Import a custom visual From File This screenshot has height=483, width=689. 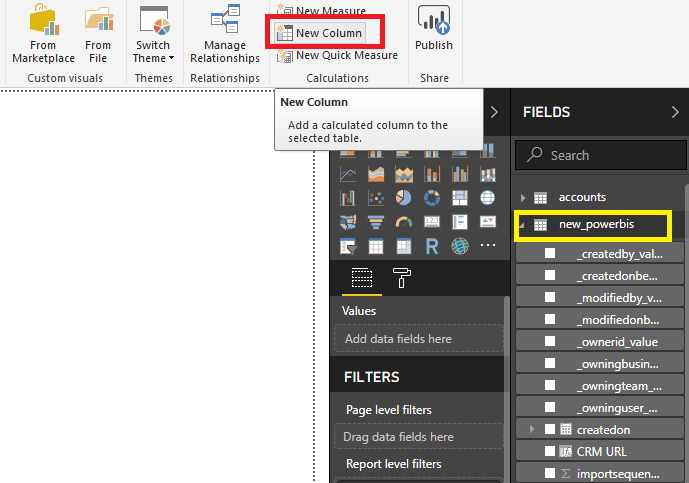pyautogui.click(x=98, y=34)
